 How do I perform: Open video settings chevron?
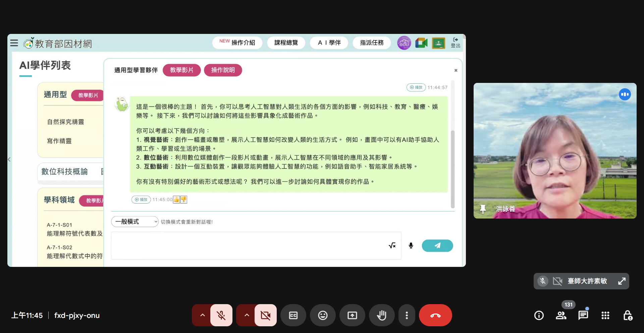tap(247, 315)
